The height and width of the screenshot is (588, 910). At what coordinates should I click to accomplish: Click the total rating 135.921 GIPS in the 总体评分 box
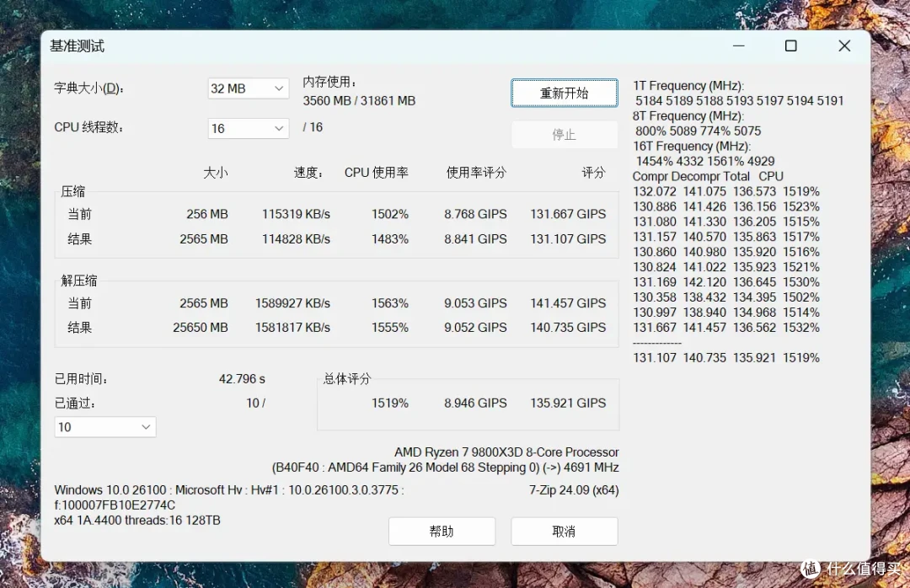coord(568,403)
